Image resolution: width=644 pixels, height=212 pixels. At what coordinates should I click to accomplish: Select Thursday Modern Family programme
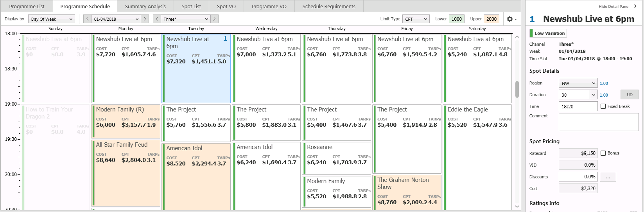click(337, 192)
